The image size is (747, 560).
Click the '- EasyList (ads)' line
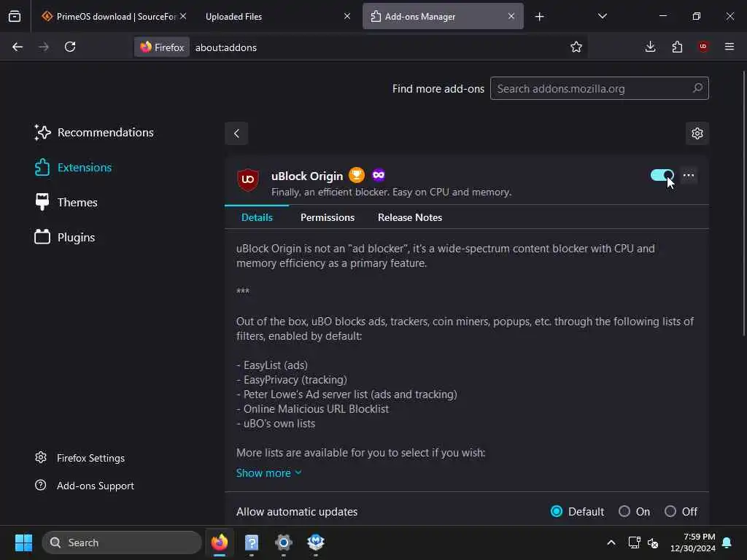[x=272, y=365]
